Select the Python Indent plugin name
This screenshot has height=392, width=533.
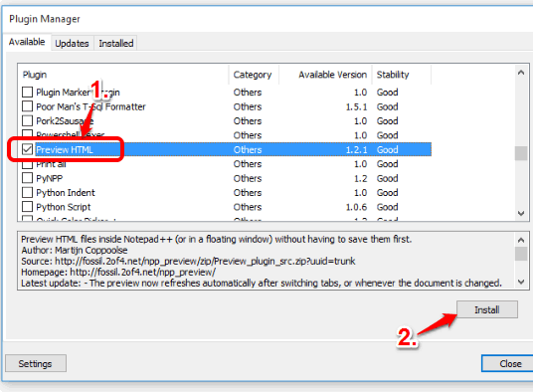point(66,193)
